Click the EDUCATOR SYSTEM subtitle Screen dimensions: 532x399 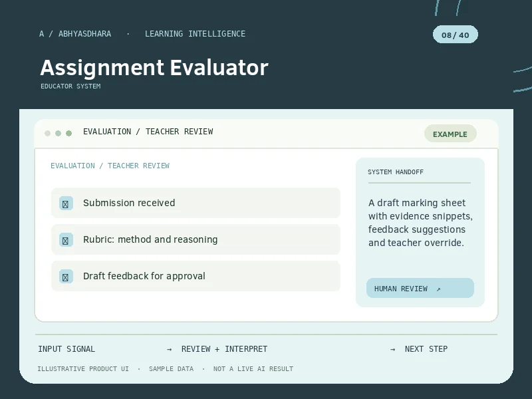click(70, 86)
